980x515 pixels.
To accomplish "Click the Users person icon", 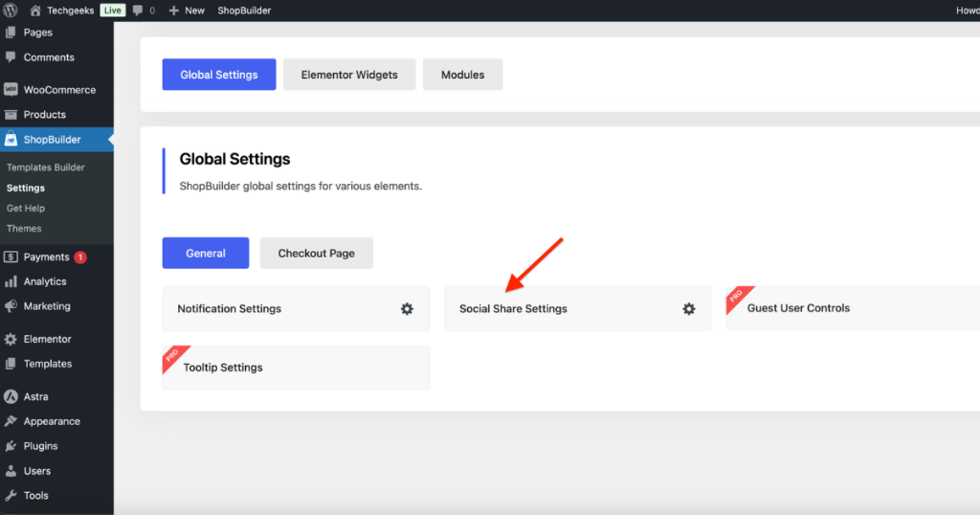I will 11,471.
